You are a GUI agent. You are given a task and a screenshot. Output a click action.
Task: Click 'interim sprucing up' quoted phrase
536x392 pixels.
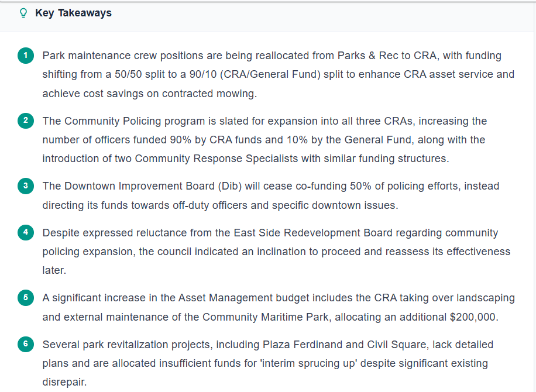[309, 363]
